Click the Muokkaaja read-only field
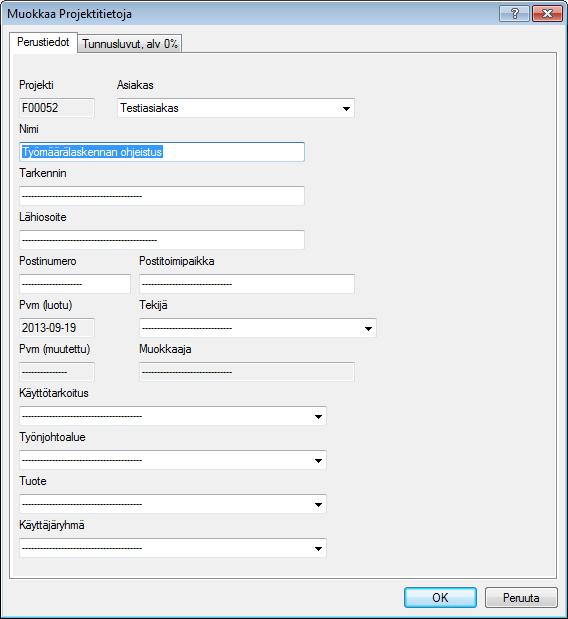568x619 pixels. [x=247, y=372]
